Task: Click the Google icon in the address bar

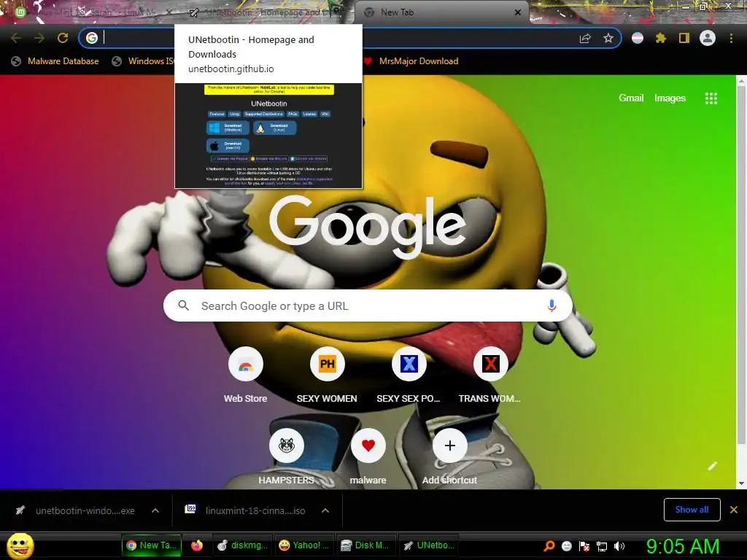Action: tap(92, 38)
